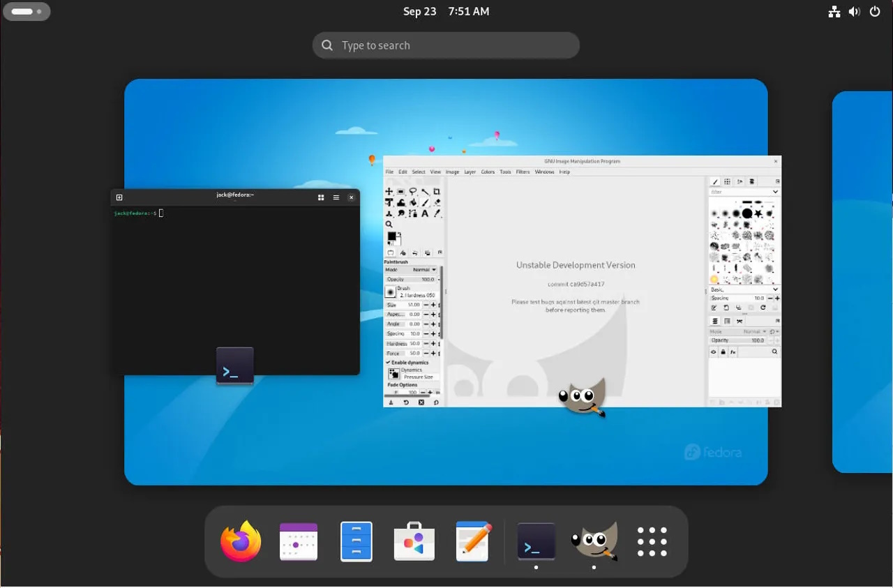Open the Software store from the dock
Screen dimensions: 893x588
414,542
